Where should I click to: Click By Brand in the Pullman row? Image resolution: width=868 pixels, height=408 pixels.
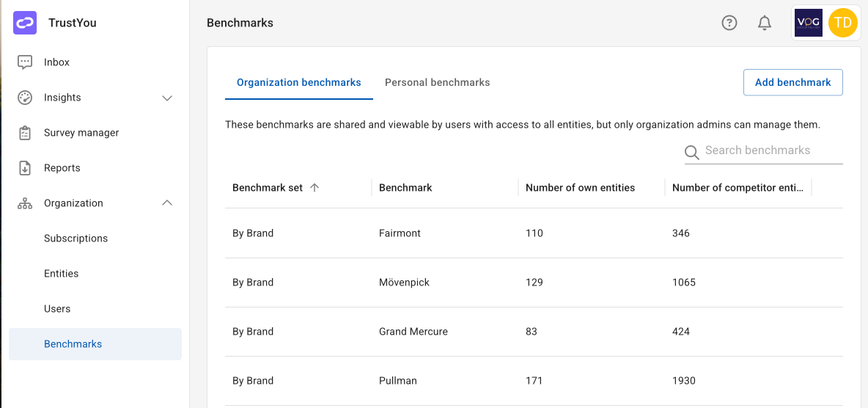(x=253, y=381)
